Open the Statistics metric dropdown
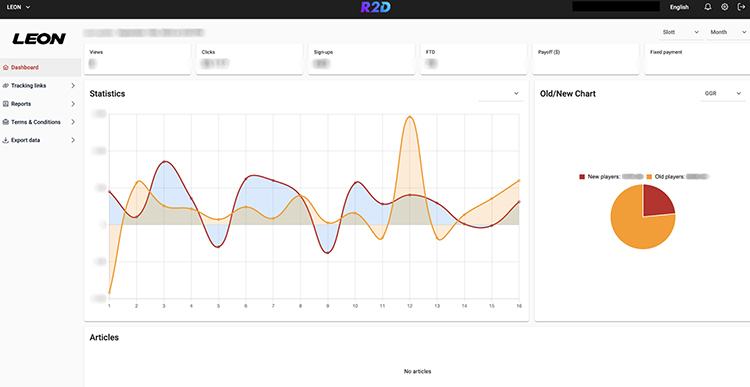 [x=501, y=94]
